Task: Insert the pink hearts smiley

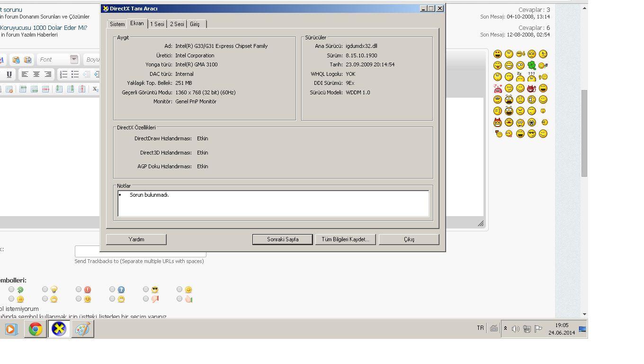Action: [498, 88]
